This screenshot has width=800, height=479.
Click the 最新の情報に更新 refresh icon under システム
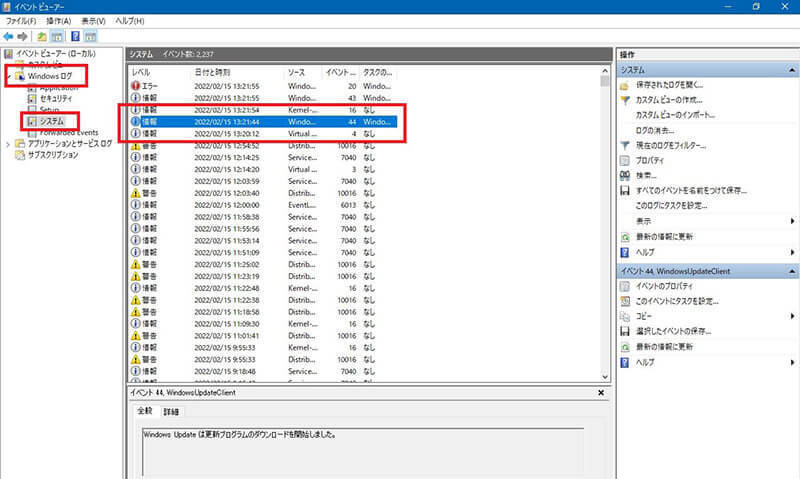625,236
